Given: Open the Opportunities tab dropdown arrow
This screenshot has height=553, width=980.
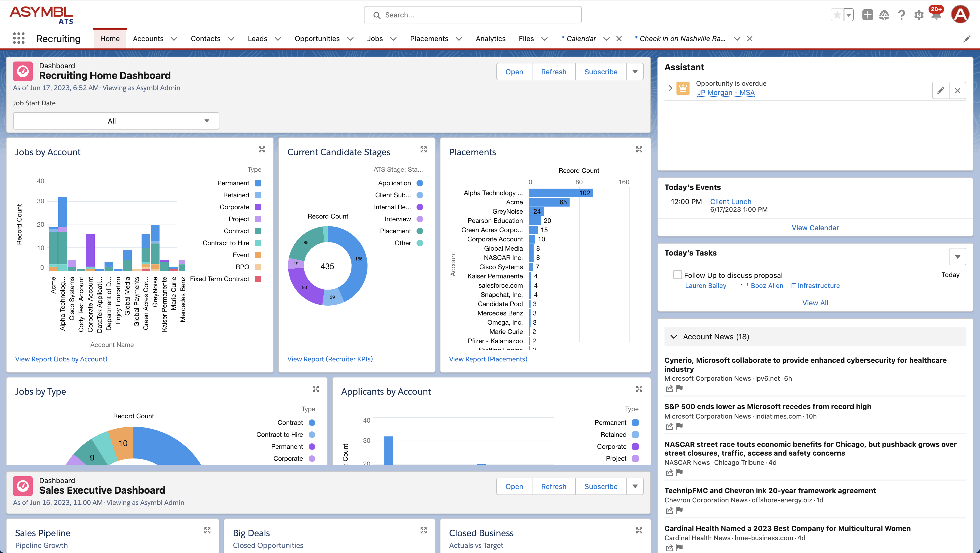Looking at the screenshot, I should pyautogui.click(x=350, y=39).
